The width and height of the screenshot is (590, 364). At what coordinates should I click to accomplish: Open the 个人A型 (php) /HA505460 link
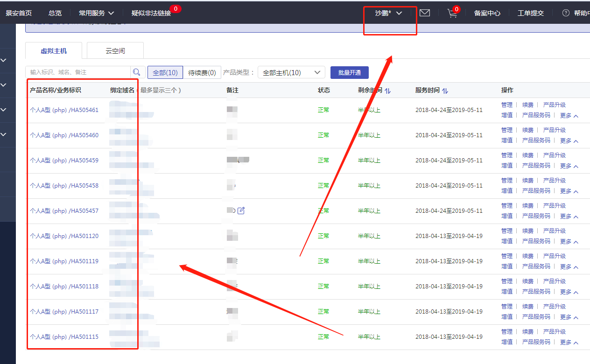tap(64, 135)
